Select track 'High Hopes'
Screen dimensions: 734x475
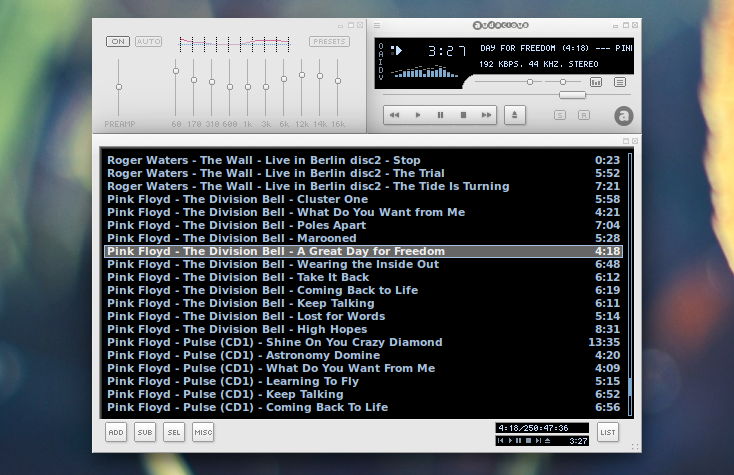point(363,329)
